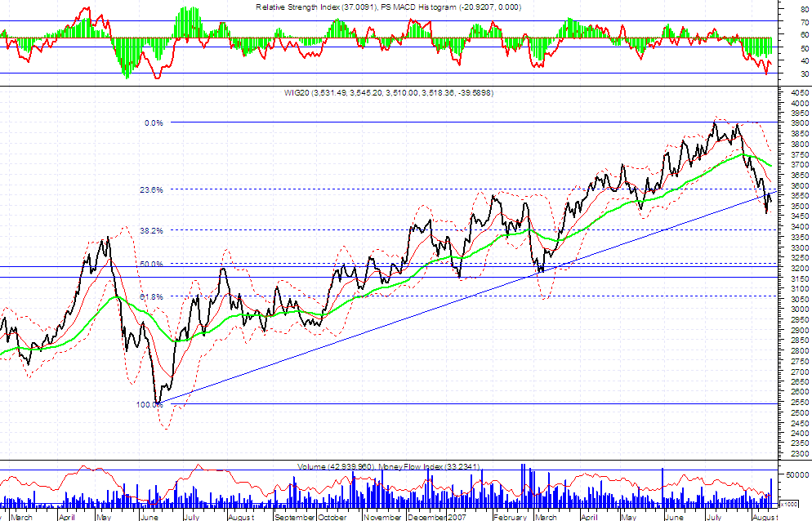The width and height of the screenshot is (812, 521).
Task: Click the 3400 price axis value
Action: pyautogui.click(x=800, y=227)
